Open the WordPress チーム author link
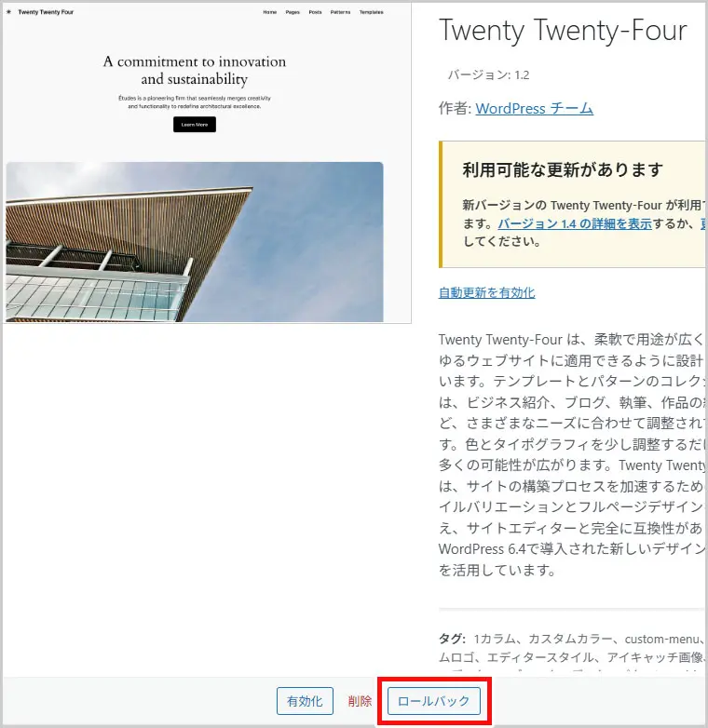 [534, 108]
